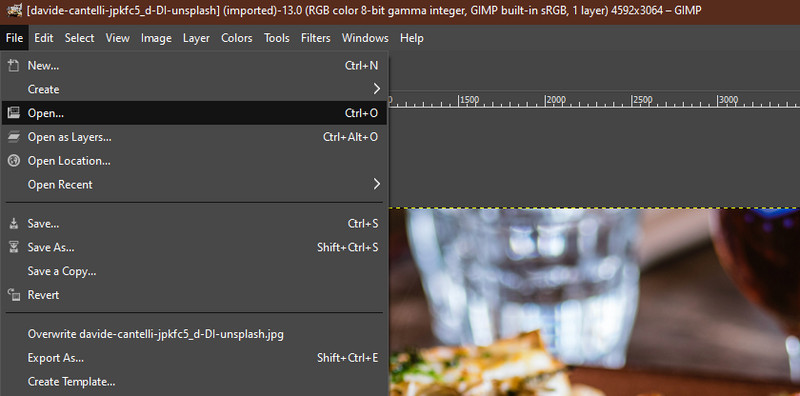The image size is (800, 396).
Task: Open the Windows menu
Action: (x=365, y=38)
